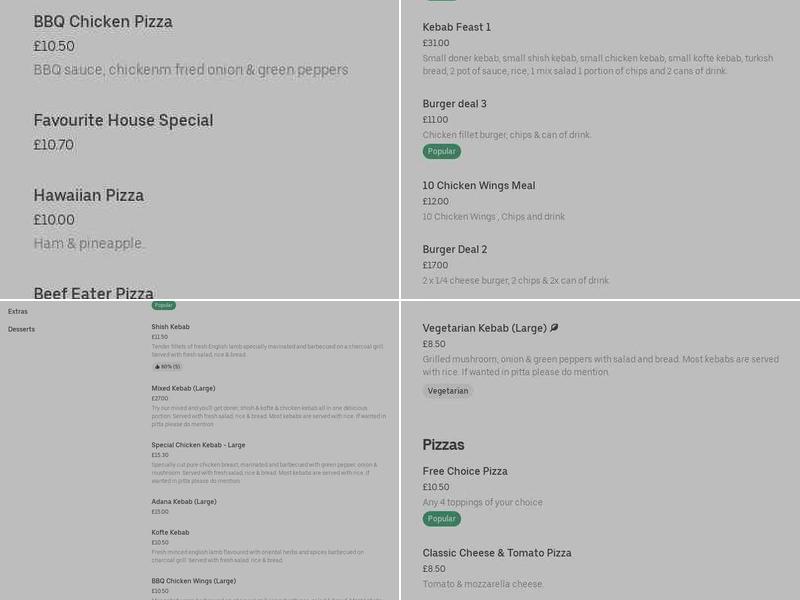Open Favourite House Special

pos(125,118)
